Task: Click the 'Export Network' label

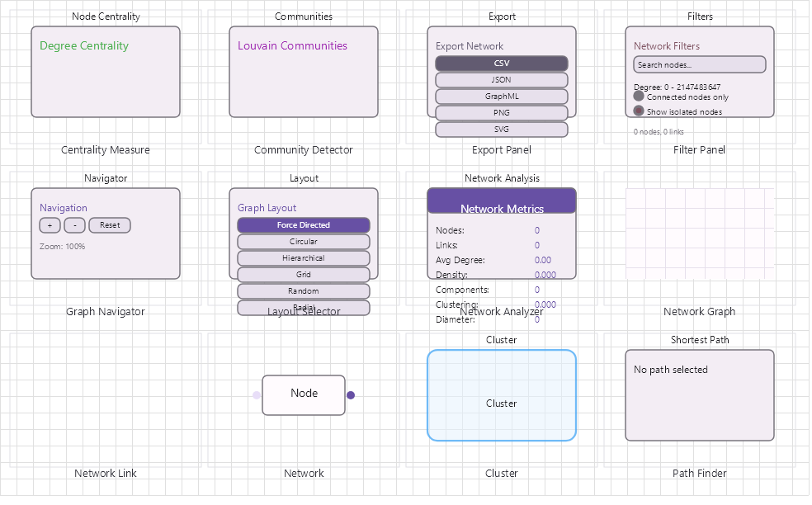Action: pyautogui.click(x=470, y=46)
